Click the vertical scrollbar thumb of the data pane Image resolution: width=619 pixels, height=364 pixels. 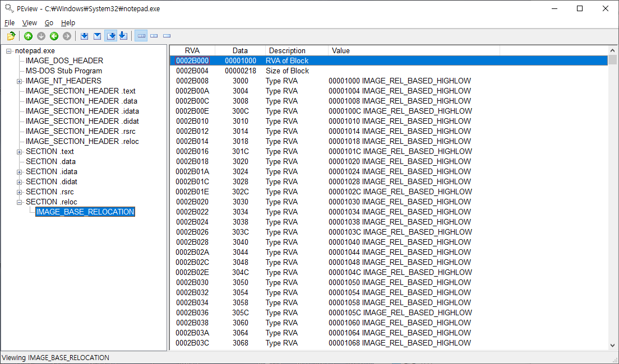click(612, 60)
